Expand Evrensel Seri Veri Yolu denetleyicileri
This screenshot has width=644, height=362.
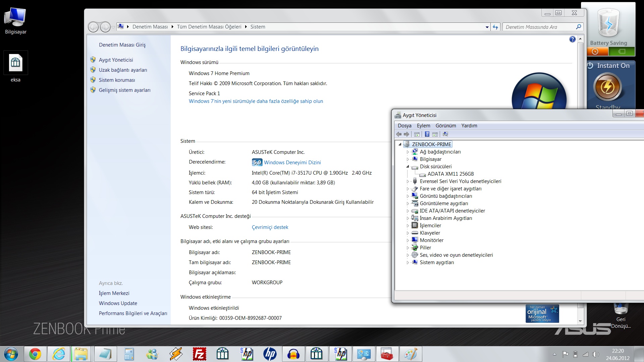point(408,181)
